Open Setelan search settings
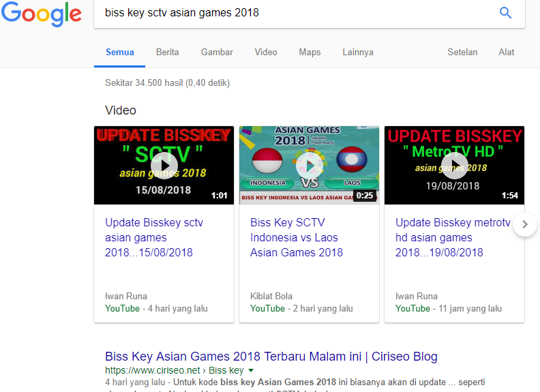540x392 pixels. (462, 52)
